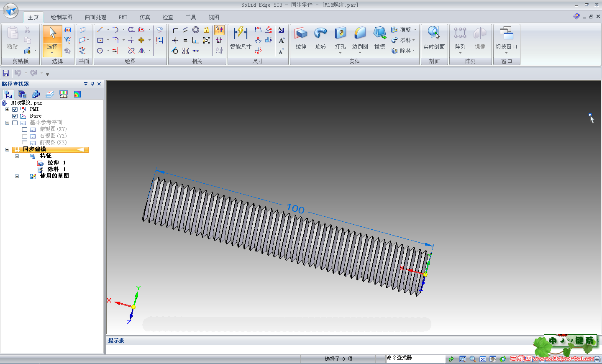This screenshot has width=602, height=364.
Task: Click the Selection Manager filter icon
Action: tap(67, 40)
